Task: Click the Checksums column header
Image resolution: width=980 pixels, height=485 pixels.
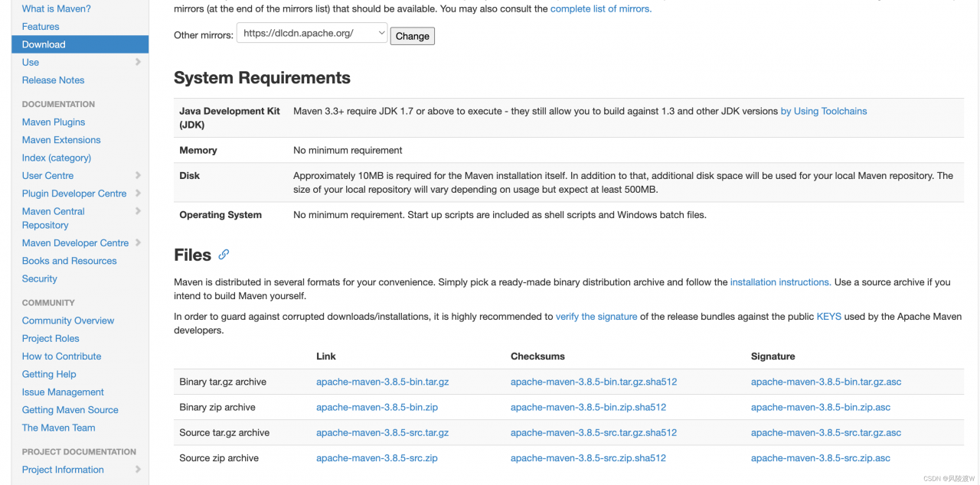Action: [x=538, y=356]
